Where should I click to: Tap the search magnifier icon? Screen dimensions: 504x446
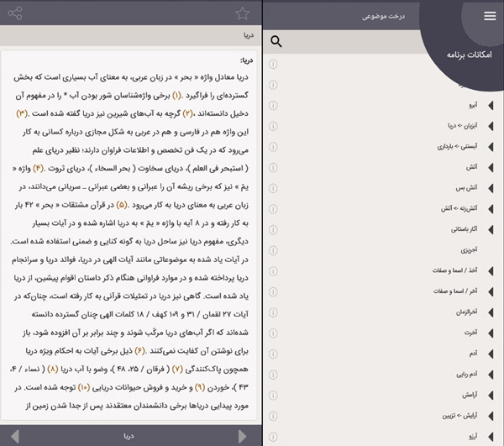276,41
